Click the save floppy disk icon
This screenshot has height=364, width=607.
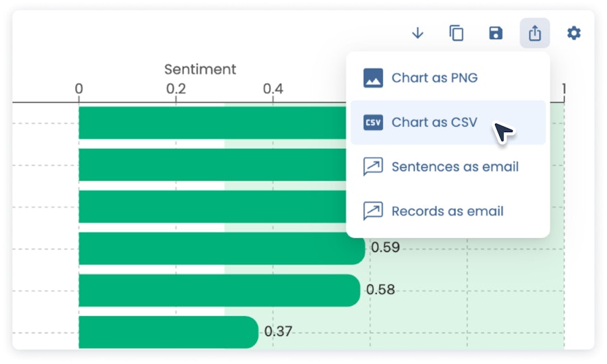coord(496,33)
